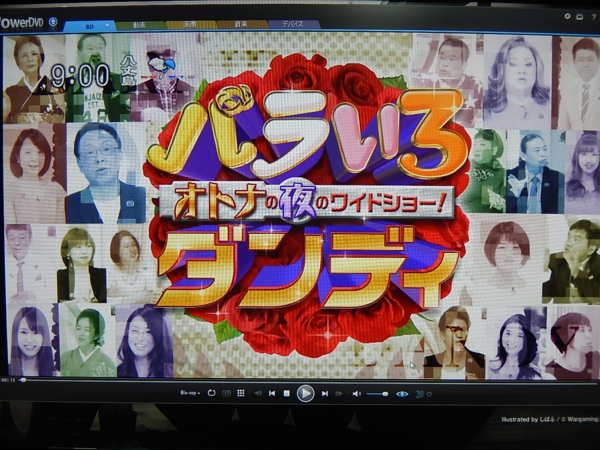Viewport: 600px width, 450px height.
Task: Toggle the 3D playback icon
Action: point(419,394)
